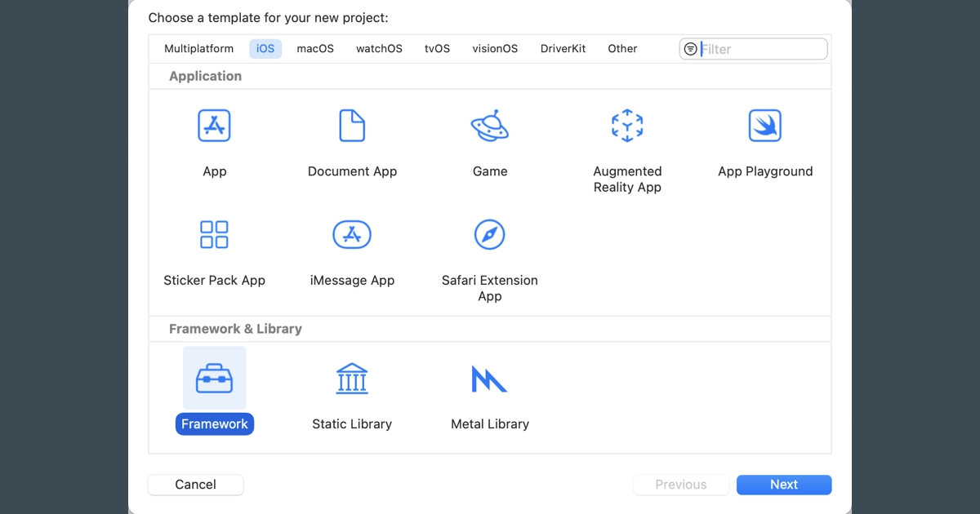Pick the Metal Library icon
980x514 pixels.
[x=489, y=379]
